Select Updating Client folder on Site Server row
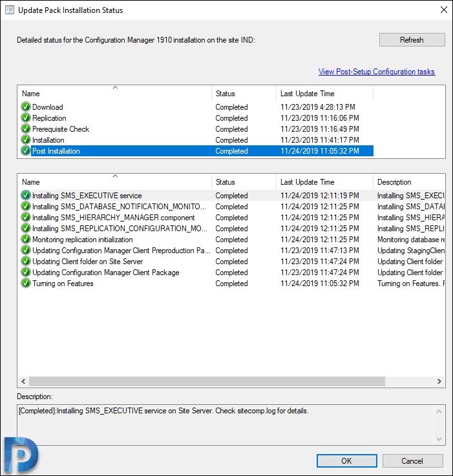This screenshot has width=453, height=476. pyautogui.click(x=233, y=262)
